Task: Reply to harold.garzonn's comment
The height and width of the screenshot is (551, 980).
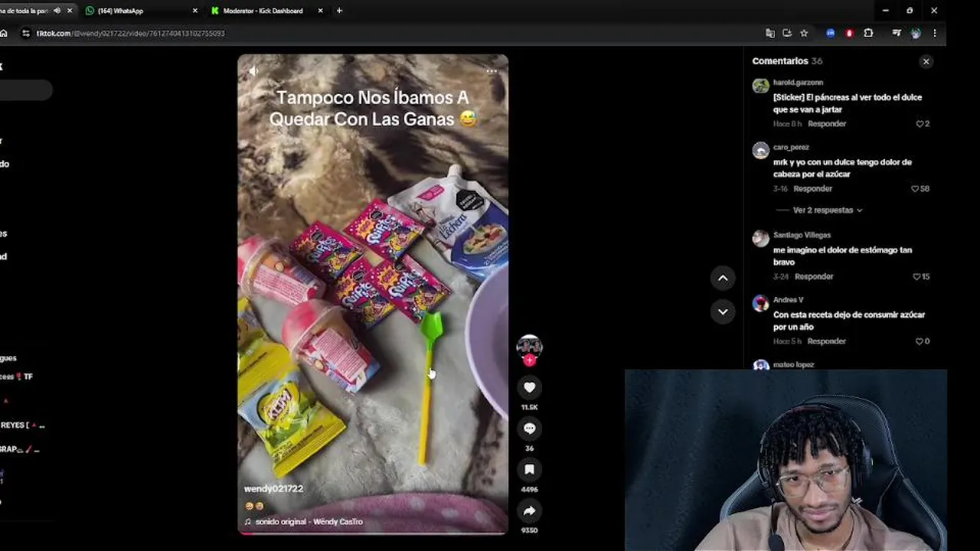Action: point(827,124)
